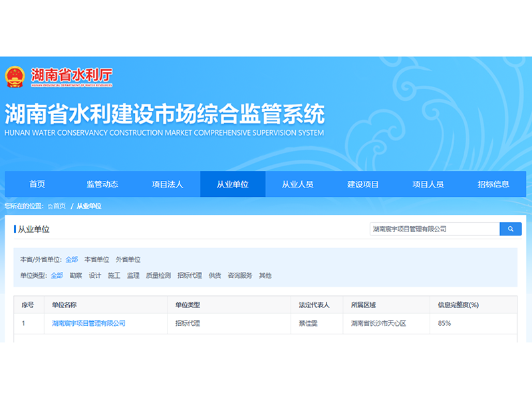
Task: Open the 建设项目 navigation tab
Action: (362, 184)
